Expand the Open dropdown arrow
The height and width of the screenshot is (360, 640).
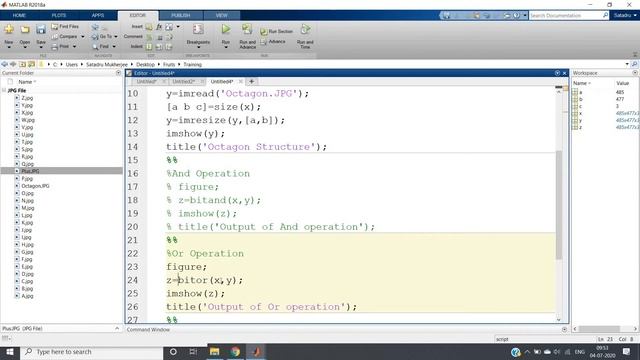point(25,48)
